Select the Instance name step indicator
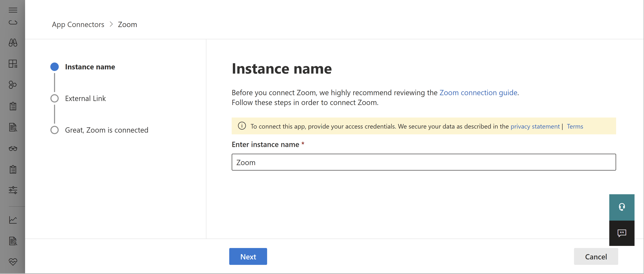This screenshot has width=644, height=274. (x=54, y=67)
